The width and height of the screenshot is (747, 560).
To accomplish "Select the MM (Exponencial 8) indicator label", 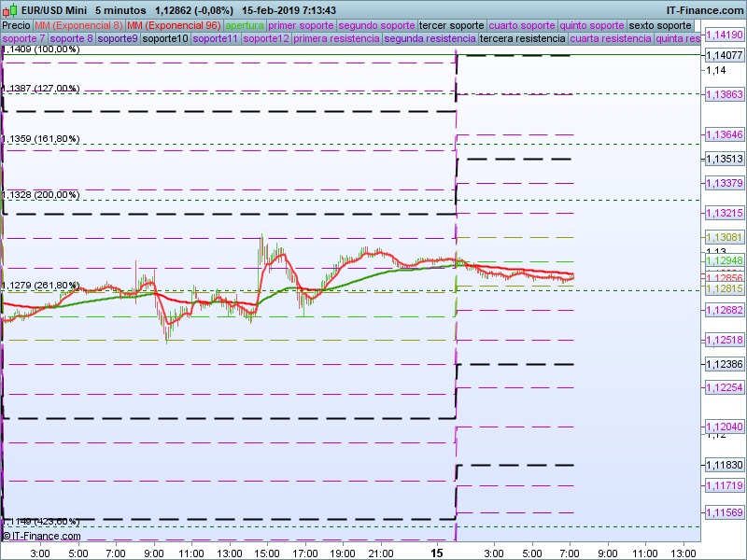I will pyautogui.click(x=78, y=25).
